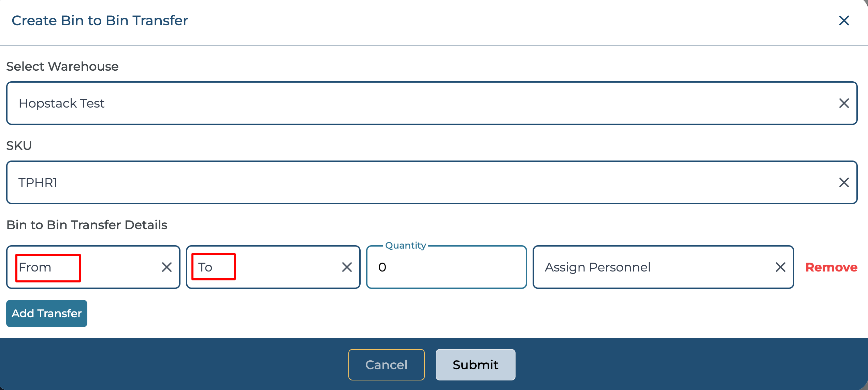The width and height of the screenshot is (868, 390).
Task: Focus the Quantity input field
Action: (446, 267)
